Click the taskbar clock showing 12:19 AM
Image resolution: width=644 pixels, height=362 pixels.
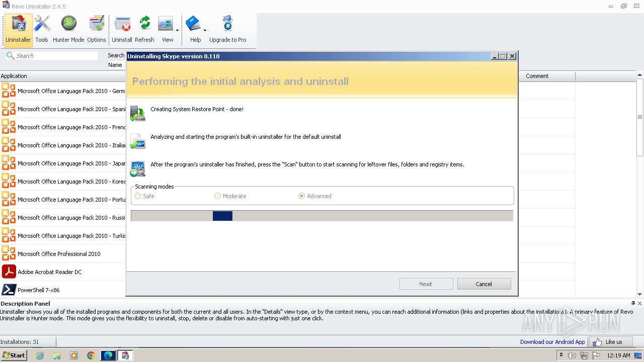point(618,355)
